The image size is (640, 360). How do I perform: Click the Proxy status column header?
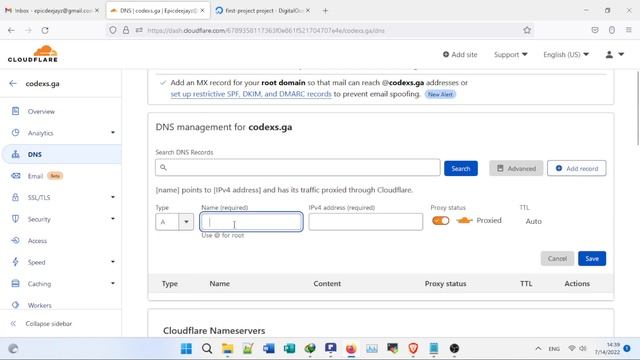[445, 284]
